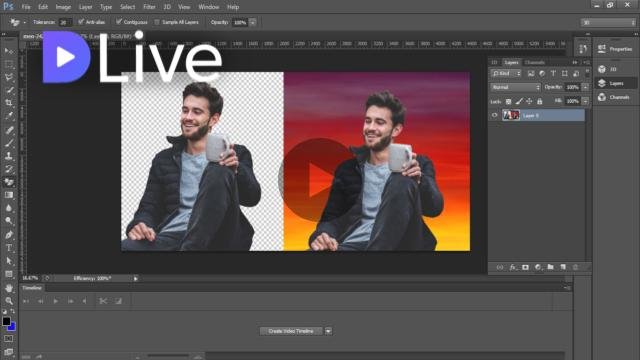Open the Properties panel button
The height and width of the screenshot is (360, 640).
tap(615, 49)
